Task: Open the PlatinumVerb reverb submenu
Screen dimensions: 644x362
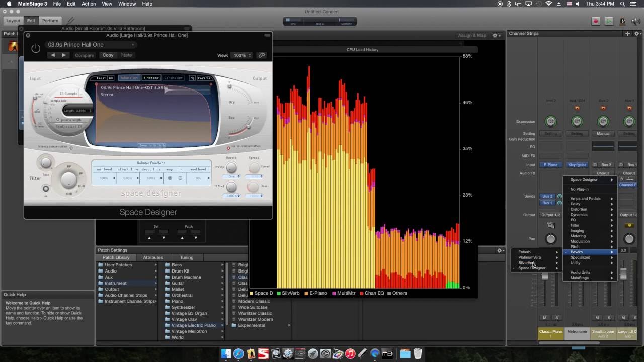Action: click(x=536, y=257)
